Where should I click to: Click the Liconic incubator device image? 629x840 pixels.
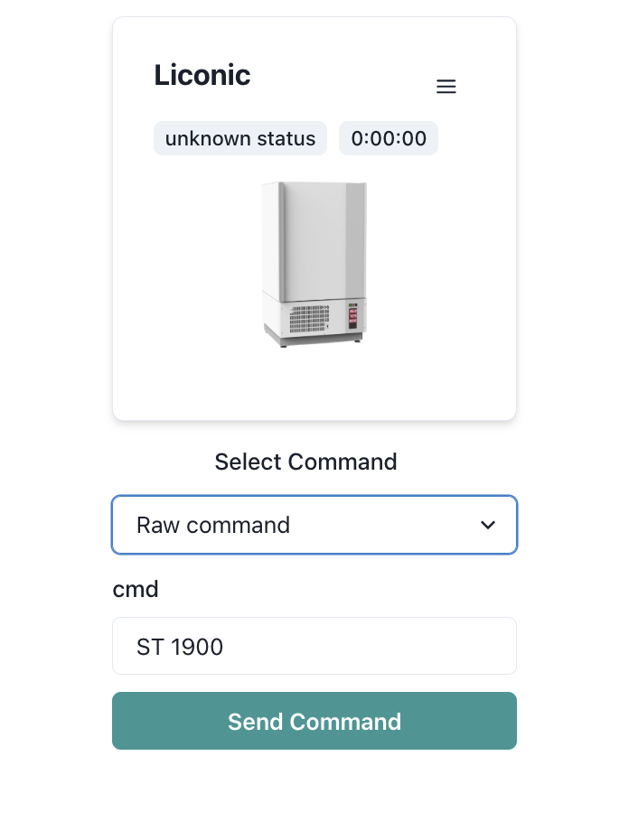314,264
